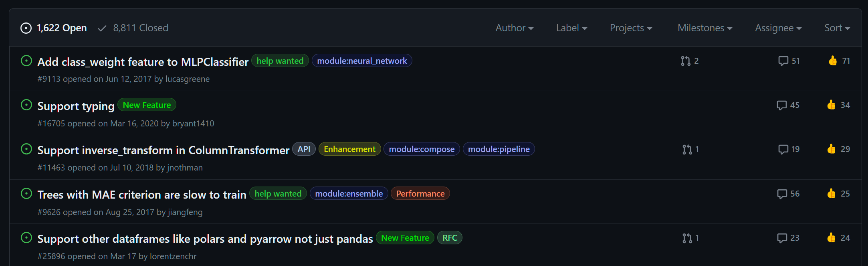Click the module:compose label badge
This screenshot has height=266, width=868.
[x=421, y=149]
